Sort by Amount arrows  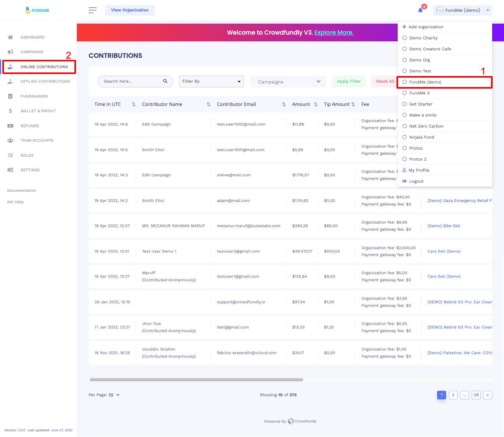coord(316,104)
